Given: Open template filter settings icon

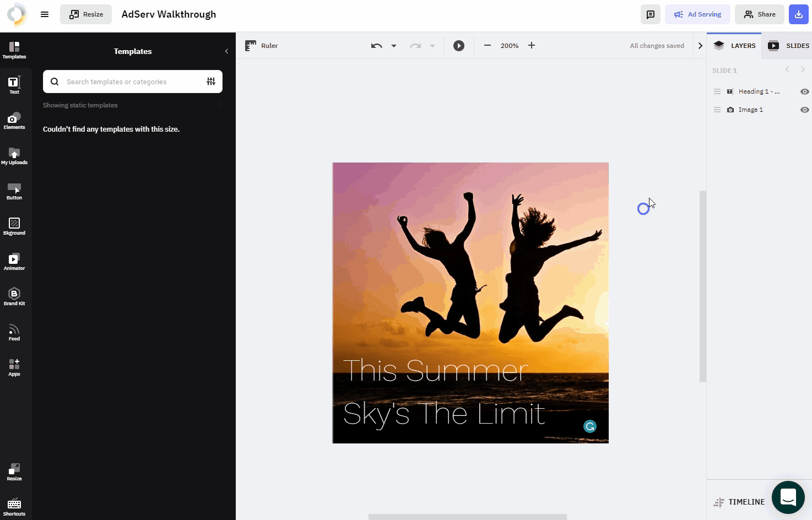Looking at the screenshot, I should pos(211,82).
